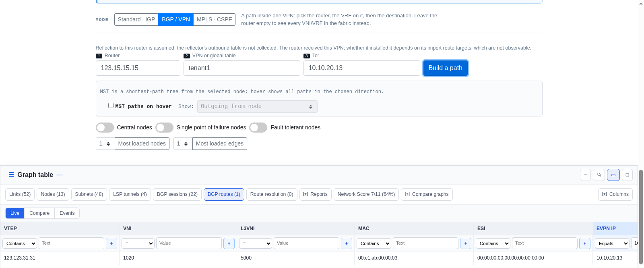The height and width of the screenshot is (268, 644).
Task: Open the L3VNI equals operator dropdown
Action: pyautogui.click(x=256, y=243)
